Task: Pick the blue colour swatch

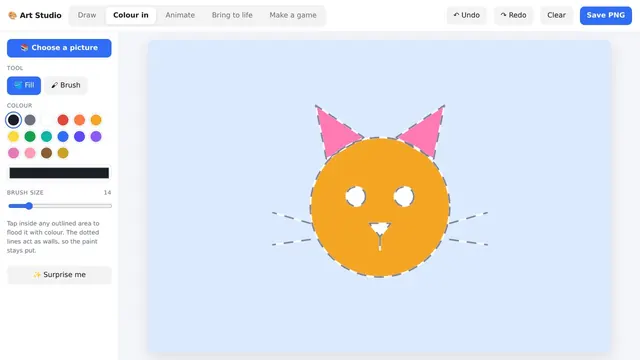Action: click(63, 136)
